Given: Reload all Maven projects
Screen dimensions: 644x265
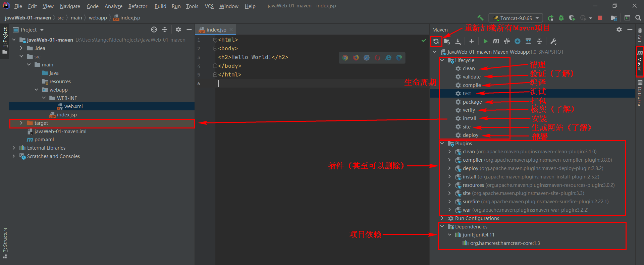Looking at the screenshot, I should (x=436, y=41).
